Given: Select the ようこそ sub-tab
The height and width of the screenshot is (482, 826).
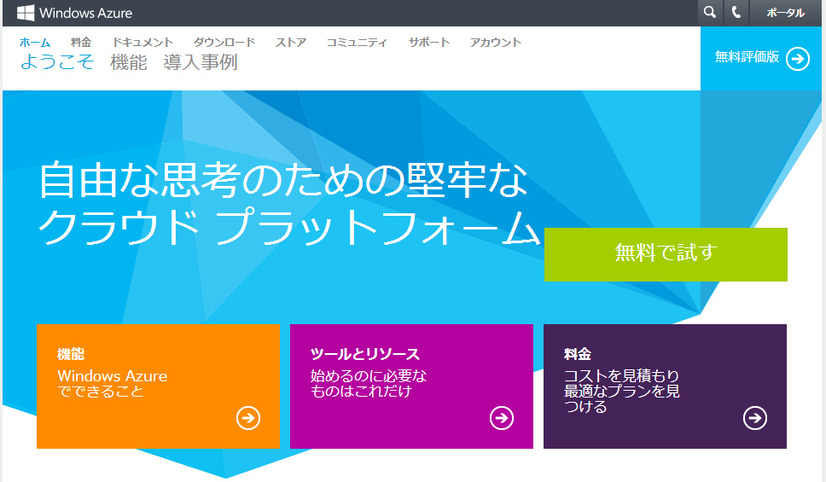Looking at the screenshot, I should coord(57,62).
